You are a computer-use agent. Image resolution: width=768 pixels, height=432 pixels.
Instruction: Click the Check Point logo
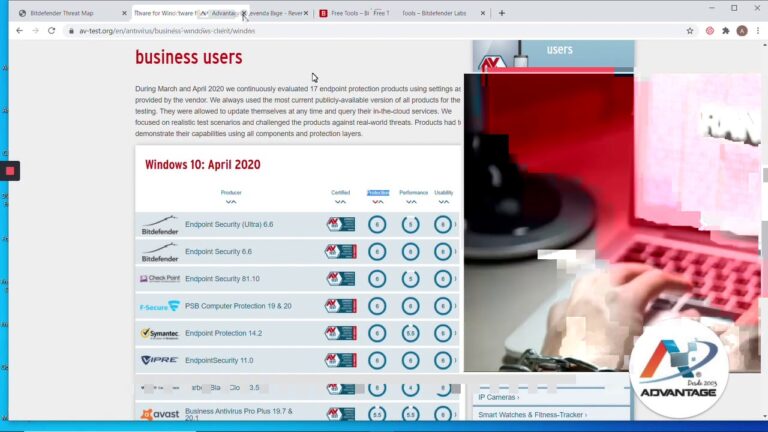pos(160,279)
